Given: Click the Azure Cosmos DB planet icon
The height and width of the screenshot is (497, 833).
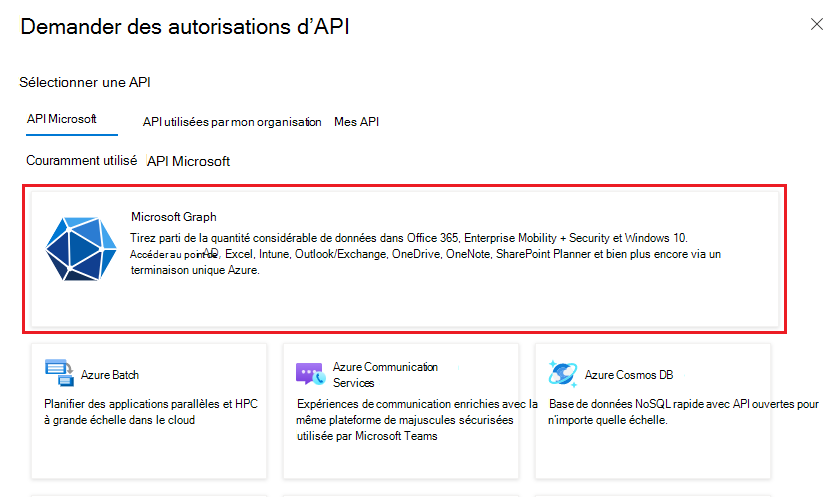Looking at the screenshot, I should click(x=563, y=373).
